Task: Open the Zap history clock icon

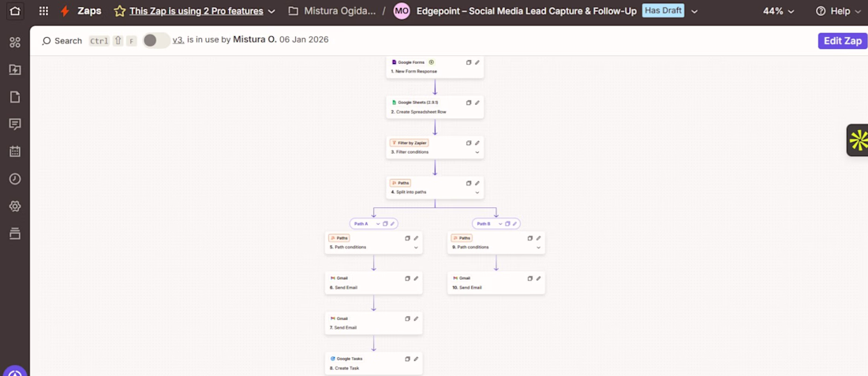Action: click(15, 179)
